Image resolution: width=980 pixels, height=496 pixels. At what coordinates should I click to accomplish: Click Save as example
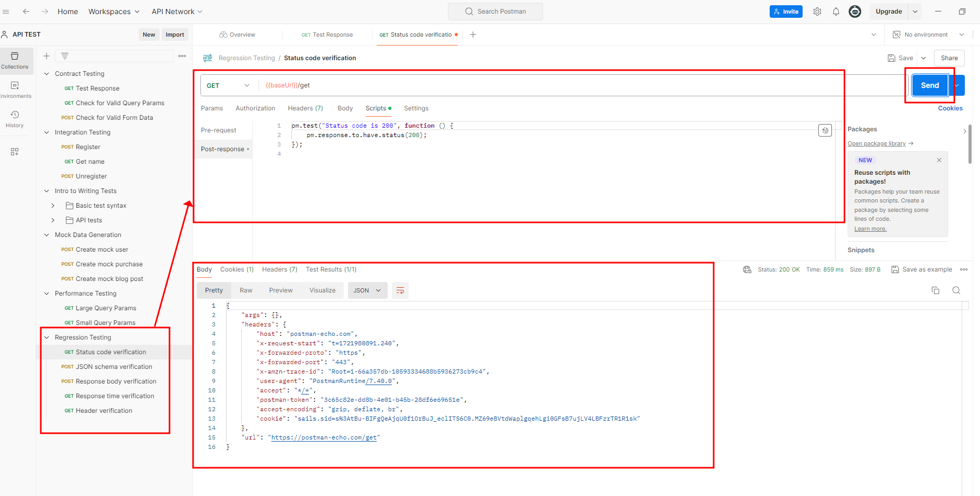coord(922,269)
